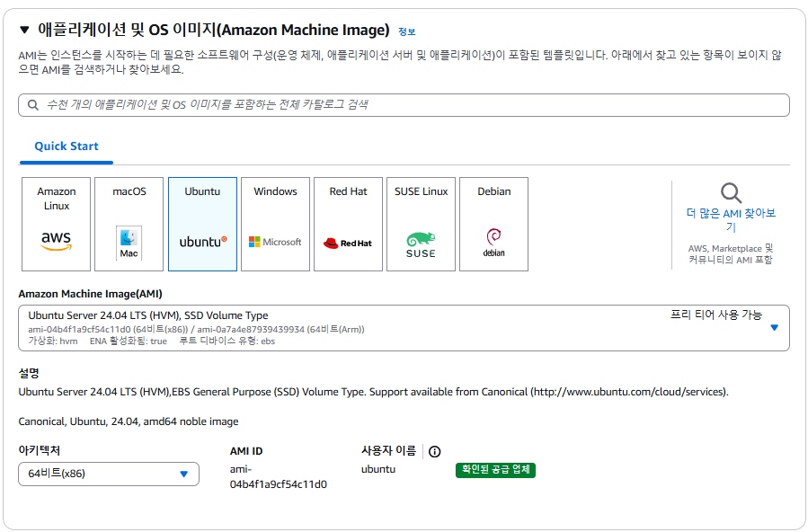Click the Microsoft logo icon

[x=275, y=242]
